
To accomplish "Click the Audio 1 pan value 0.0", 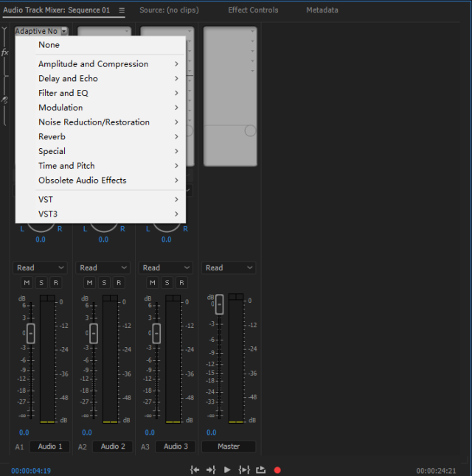I will [x=41, y=239].
